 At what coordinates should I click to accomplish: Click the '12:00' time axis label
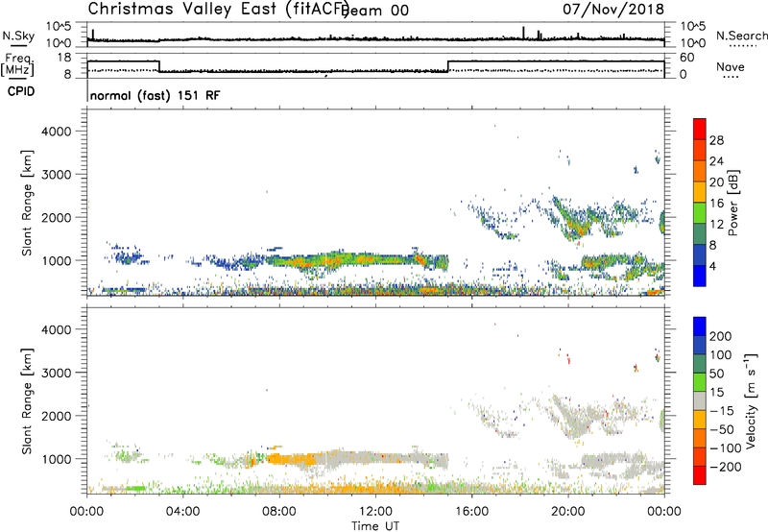coord(375,512)
